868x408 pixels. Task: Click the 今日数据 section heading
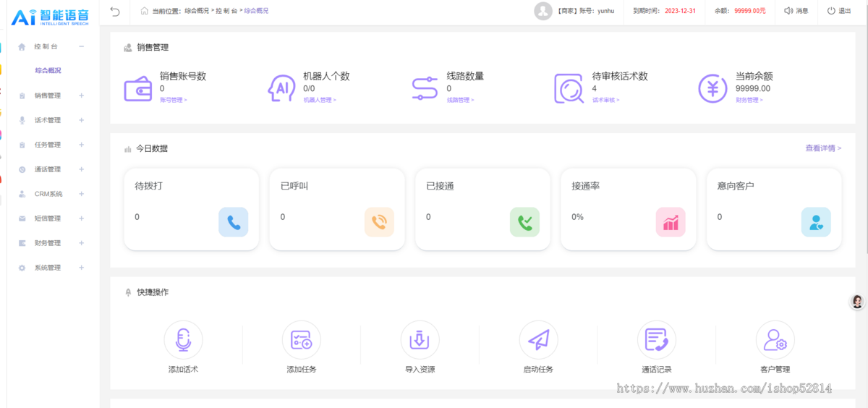pos(152,148)
